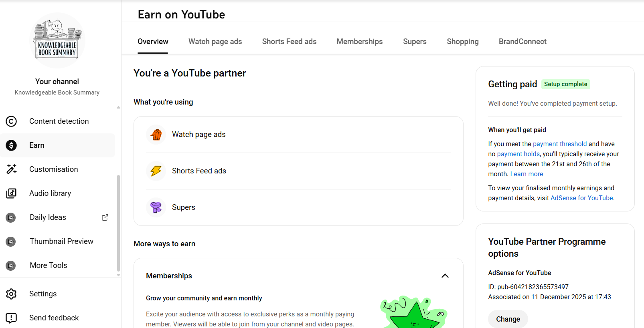Click the Send feedback icon
Viewport: 644px width, 328px height.
(11, 318)
